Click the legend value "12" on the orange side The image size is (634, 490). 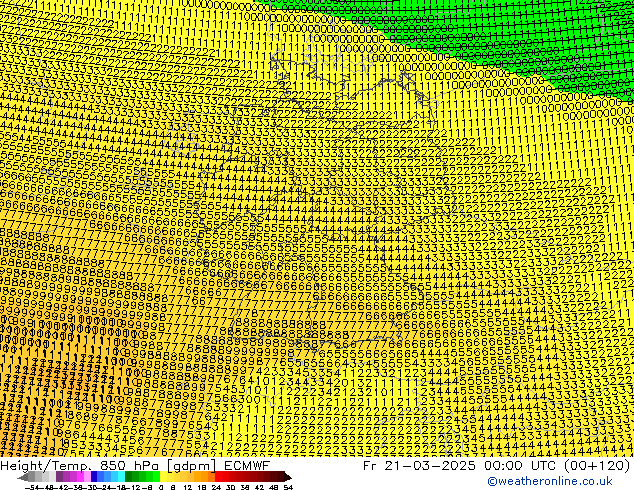188,487
